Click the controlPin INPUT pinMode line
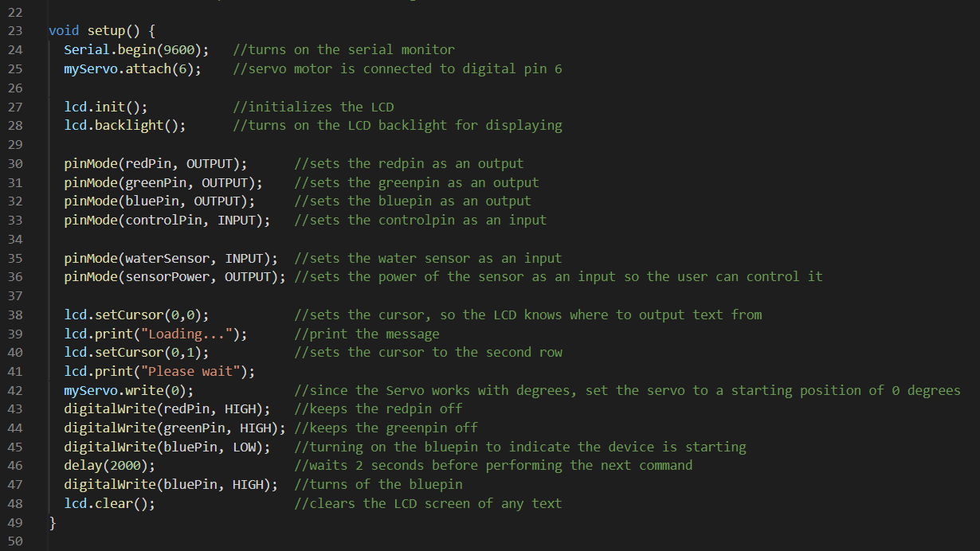This screenshot has height=551, width=980. 167,220
